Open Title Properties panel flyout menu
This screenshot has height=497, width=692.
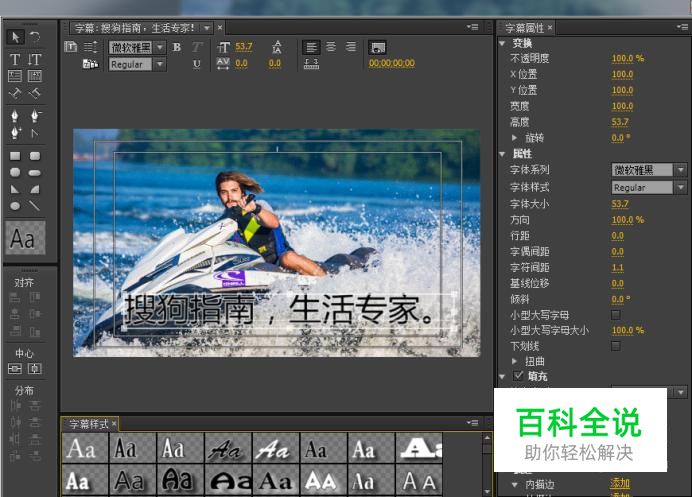[x=682, y=27]
